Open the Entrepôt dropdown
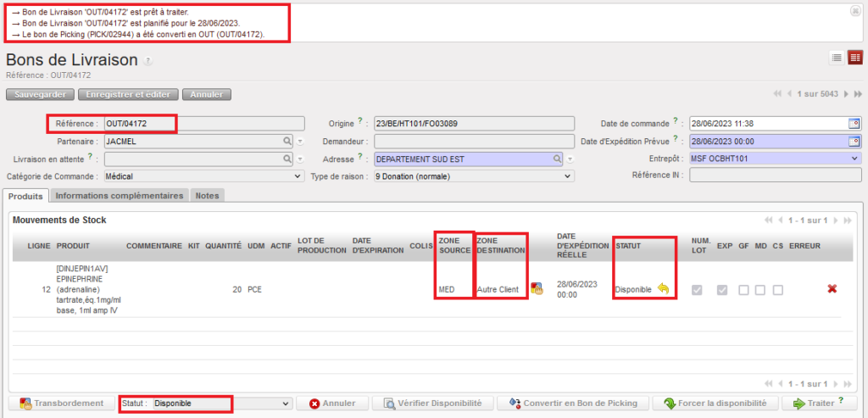Screen dimensions: 868x418 tap(776, 159)
